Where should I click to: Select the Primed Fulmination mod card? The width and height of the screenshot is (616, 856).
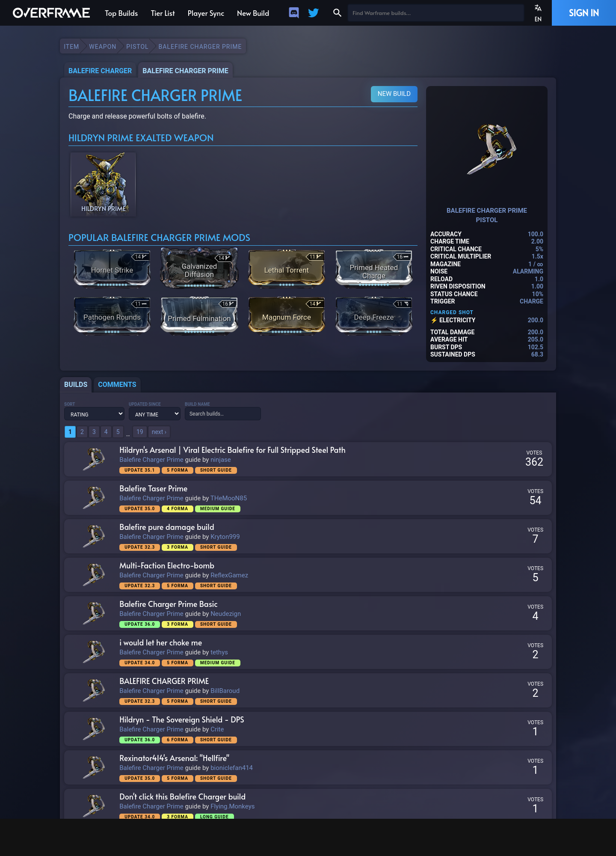click(199, 316)
